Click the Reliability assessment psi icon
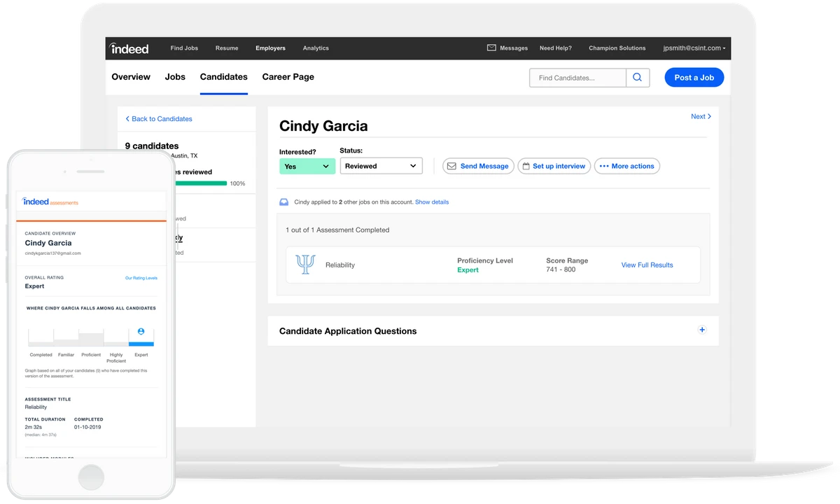840x504 pixels. 305,265
